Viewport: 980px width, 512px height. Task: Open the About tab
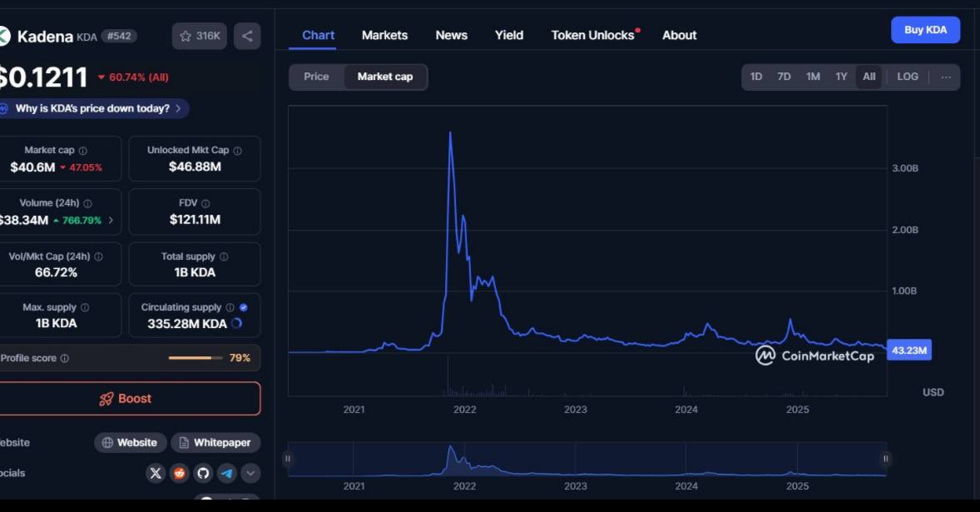(680, 36)
